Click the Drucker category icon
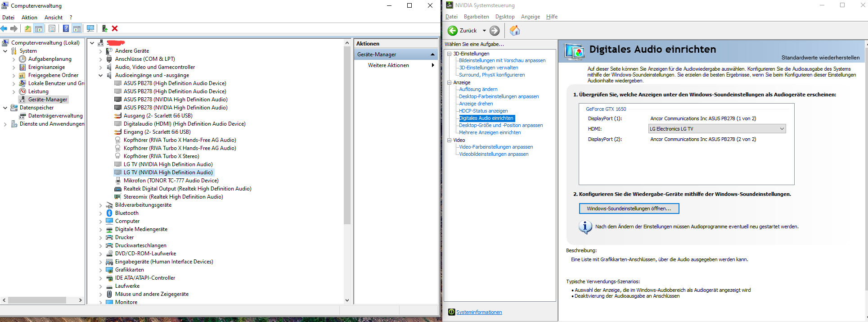This screenshot has height=322, width=868. click(109, 237)
